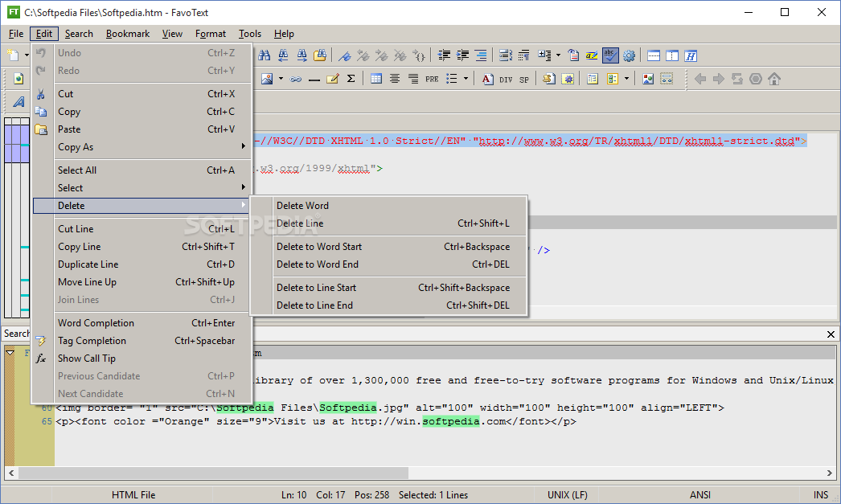The width and height of the screenshot is (841, 504).
Task: Collapse the search results tree triangle
Action: pos(10,353)
